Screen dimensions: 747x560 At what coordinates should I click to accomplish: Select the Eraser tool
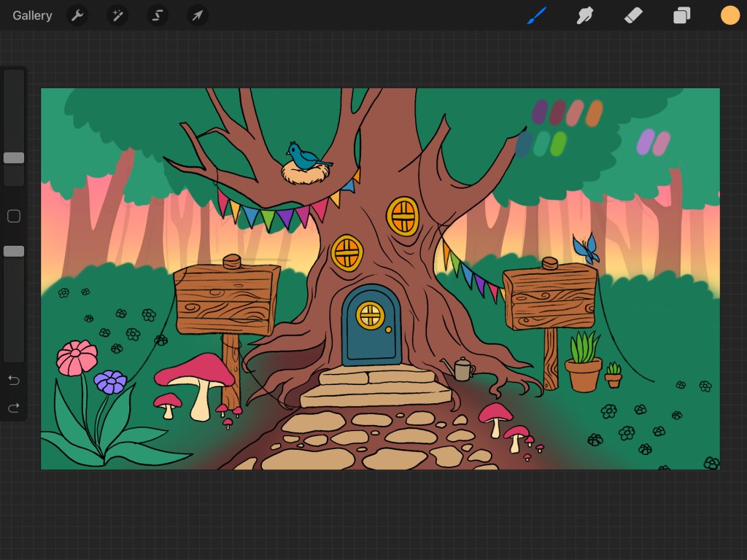coord(633,15)
